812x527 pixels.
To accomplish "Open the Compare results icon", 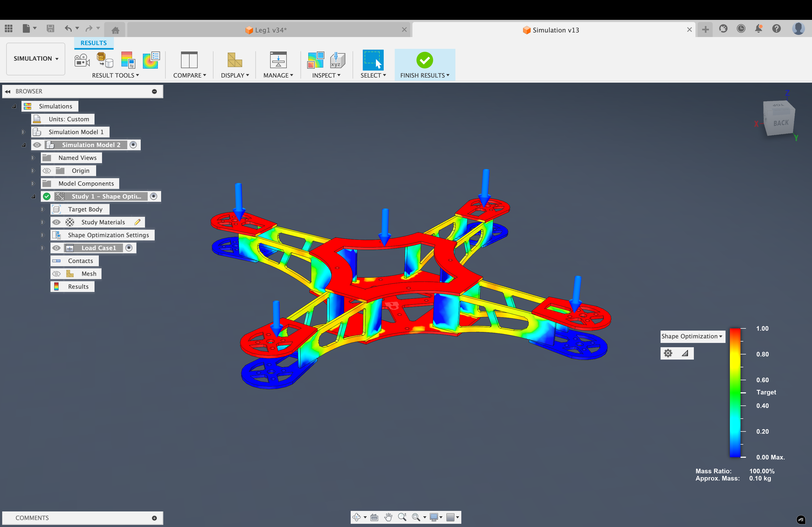I will click(189, 60).
